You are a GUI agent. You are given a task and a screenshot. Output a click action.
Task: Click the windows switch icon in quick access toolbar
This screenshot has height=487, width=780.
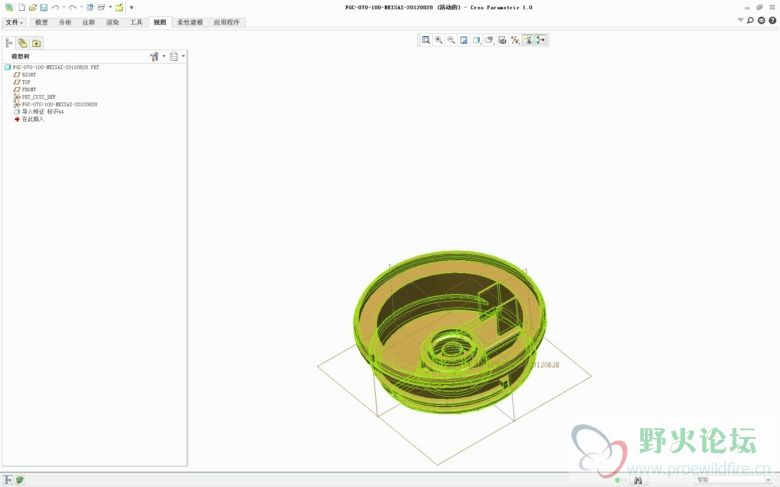pyautogui.click(x=101, y=7)
